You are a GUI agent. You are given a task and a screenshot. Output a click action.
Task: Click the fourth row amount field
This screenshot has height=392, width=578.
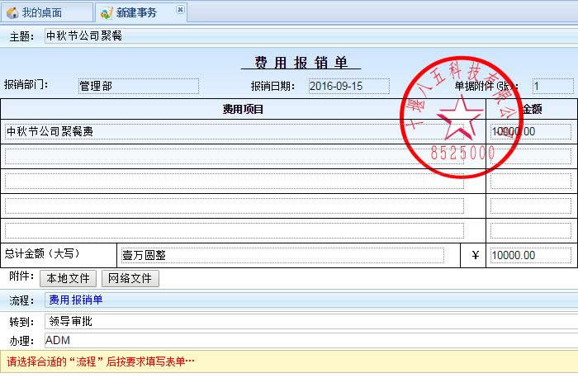click(x=531, y=206)
